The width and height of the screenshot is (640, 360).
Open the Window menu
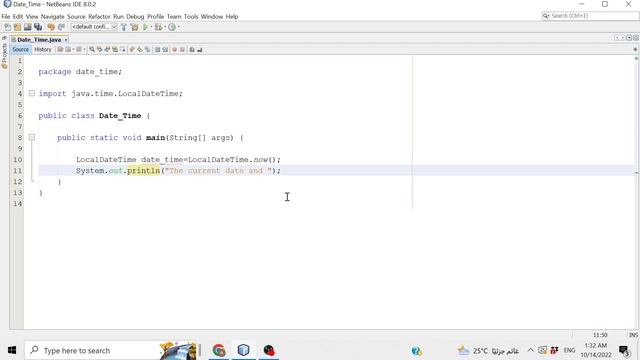pyautogui.click(x=212, y=17)
